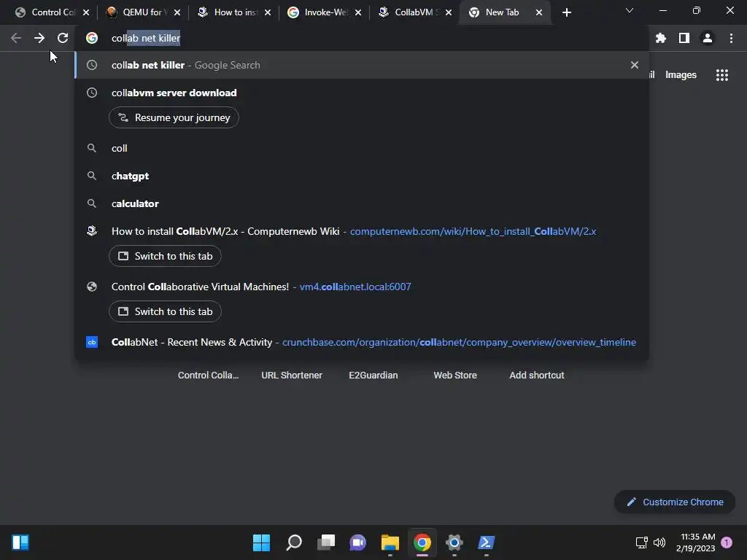The image size is (747, 560).
Task: Click Add shortcut
Action: click(x=537, y=376)
